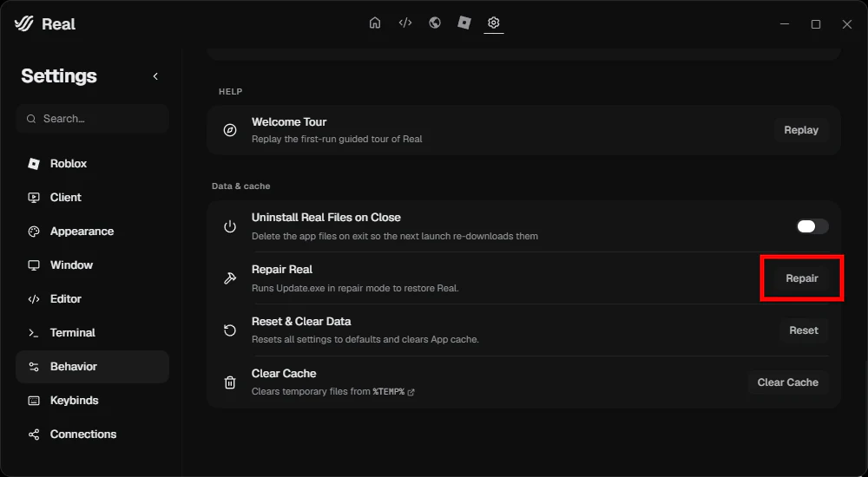This screenshot has height=477, width=868.
Task: Click the Data & cache section label
Action: 240,186
